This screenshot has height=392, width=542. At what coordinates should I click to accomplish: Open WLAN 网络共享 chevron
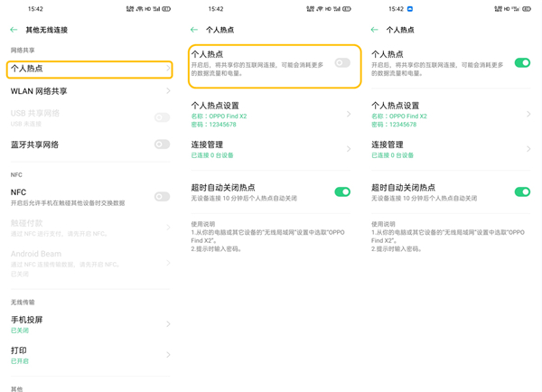(x=168, y=91)
